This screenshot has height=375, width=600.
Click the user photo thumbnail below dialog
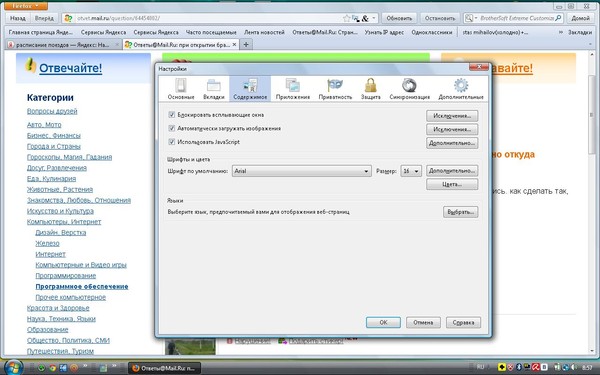tap(190, 346)
